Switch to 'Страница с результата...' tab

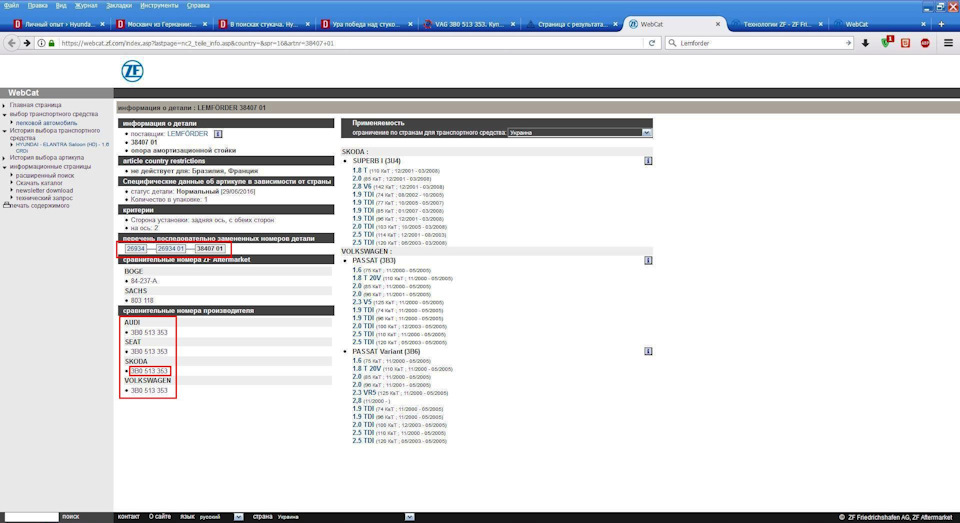[572, 24]
